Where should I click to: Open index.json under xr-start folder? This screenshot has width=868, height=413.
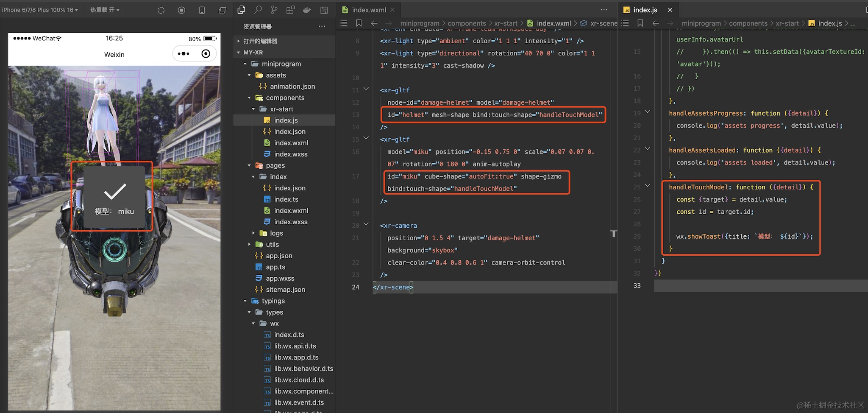[x=290, y=132]
